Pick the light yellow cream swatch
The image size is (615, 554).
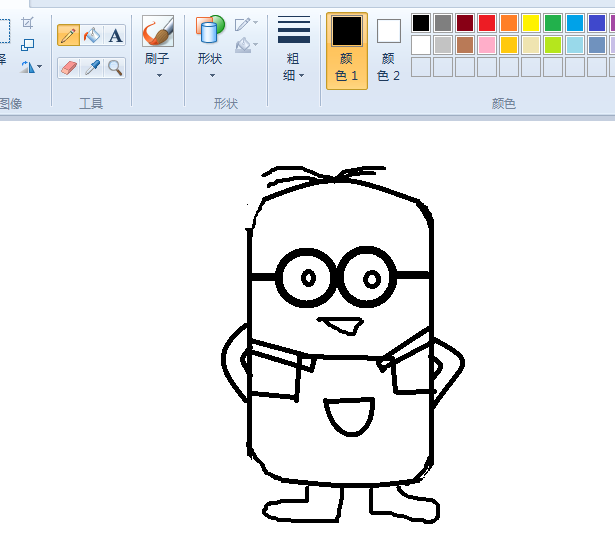pyautogui.click(x=531, y=45)
